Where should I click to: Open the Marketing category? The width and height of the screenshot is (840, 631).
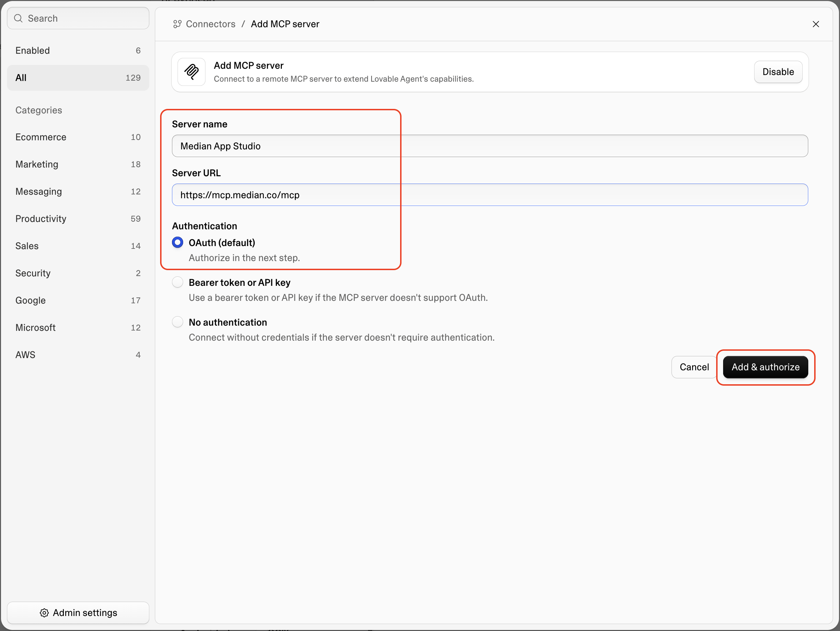[78, 164]
